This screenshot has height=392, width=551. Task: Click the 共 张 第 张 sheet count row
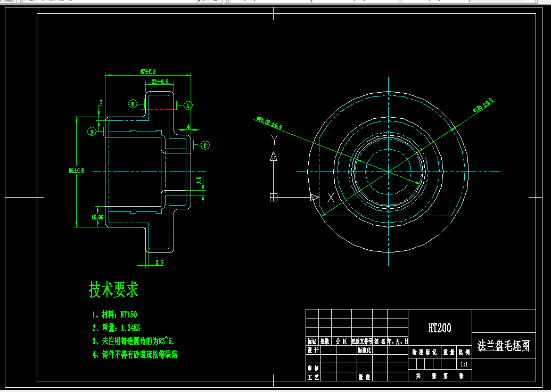point(440,376)
